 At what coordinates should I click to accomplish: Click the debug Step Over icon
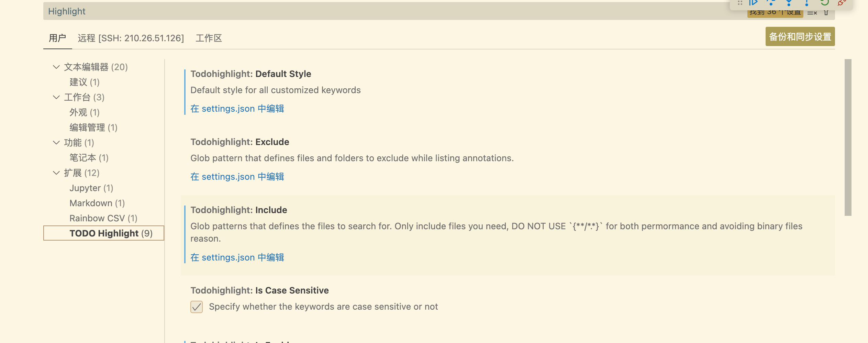771,3
